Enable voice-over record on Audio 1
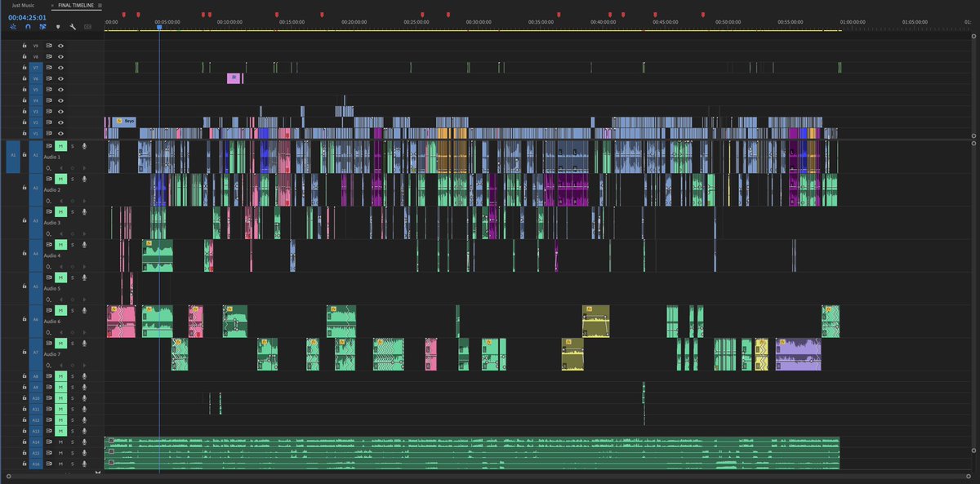Viewport: 980px width, 484px height. (83, 145)
